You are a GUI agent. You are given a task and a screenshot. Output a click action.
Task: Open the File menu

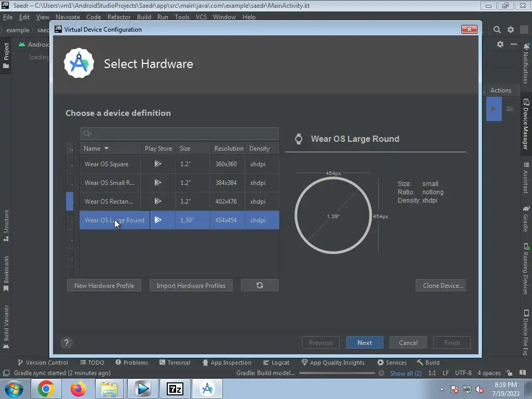tap(8, 17)
